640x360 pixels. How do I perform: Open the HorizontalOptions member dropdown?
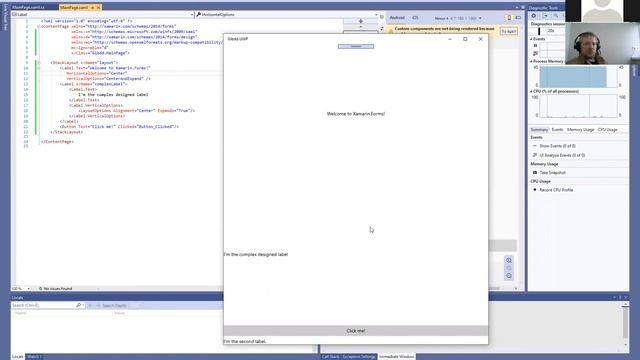point(287,14)
